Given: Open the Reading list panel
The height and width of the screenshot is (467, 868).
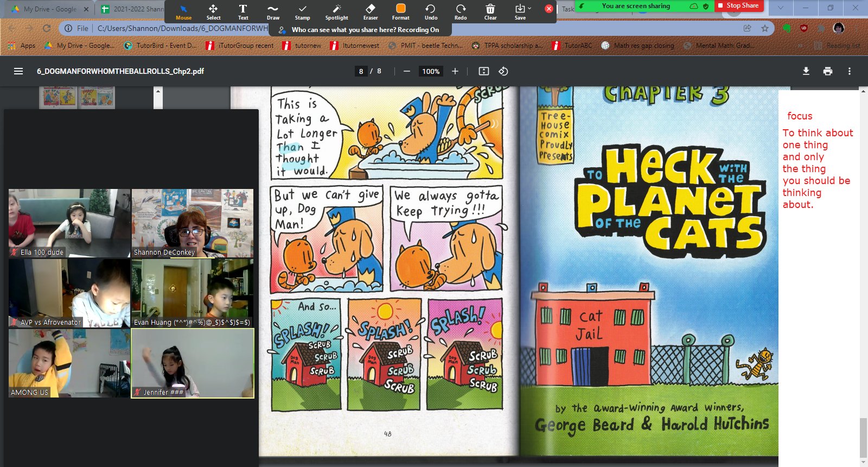Looking at the screenshot, I should pos(837,46).
